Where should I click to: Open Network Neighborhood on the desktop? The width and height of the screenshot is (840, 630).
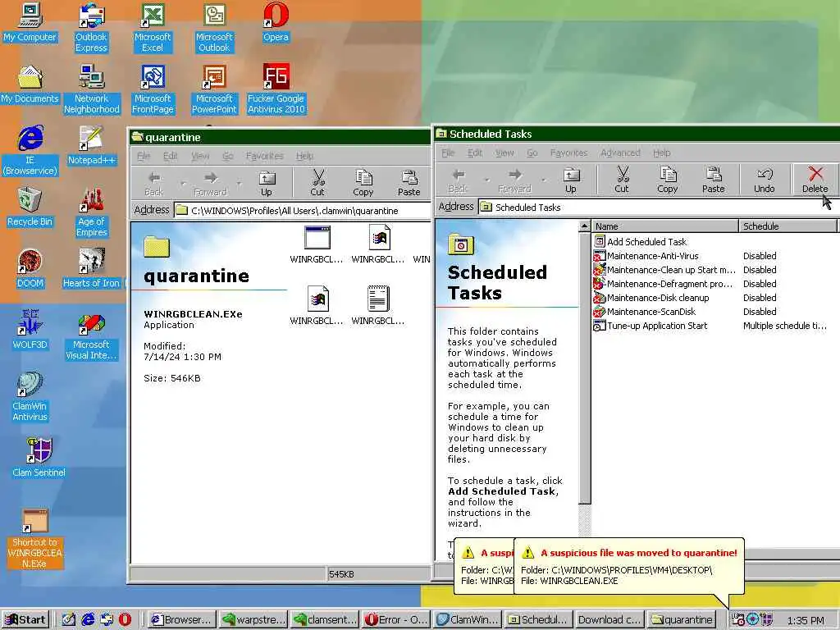92,89
